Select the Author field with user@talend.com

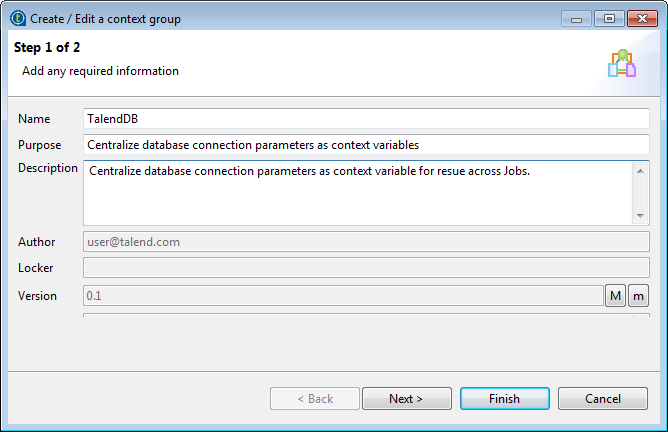(366, 241)
